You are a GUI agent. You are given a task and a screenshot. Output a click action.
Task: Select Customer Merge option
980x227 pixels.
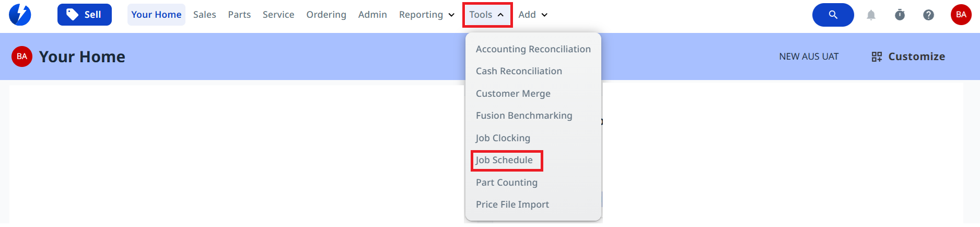point(513,94)
